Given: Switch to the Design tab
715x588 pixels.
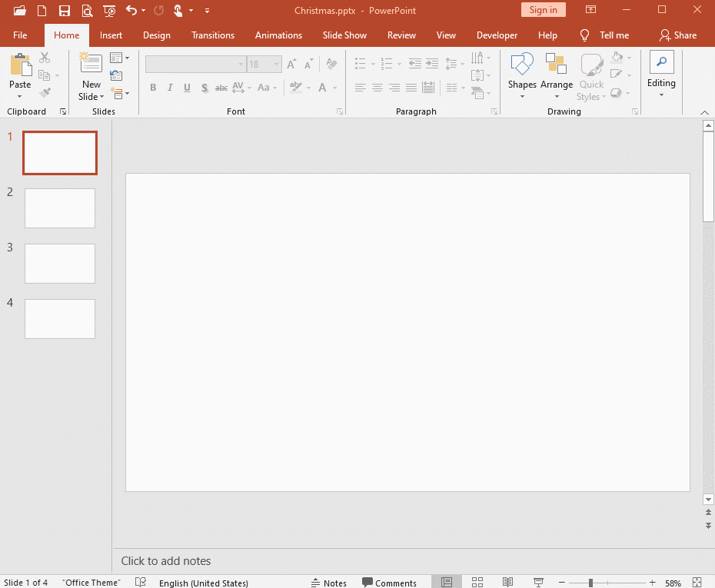Looking at the screenshot, I should pyautogui.click(x=156, y=35).
